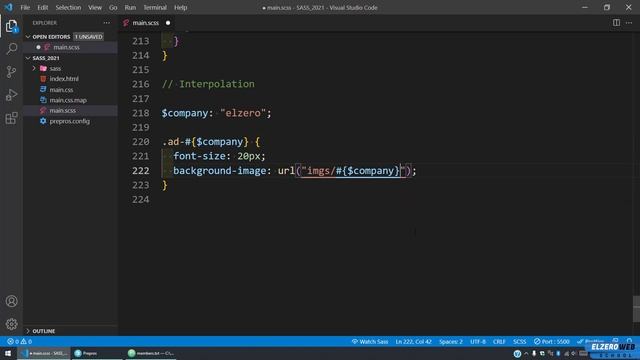The height and width of the screenshot is (360, 640).
Task: Click the Ln 222, Col 42 status item
Action: (413, 341)
